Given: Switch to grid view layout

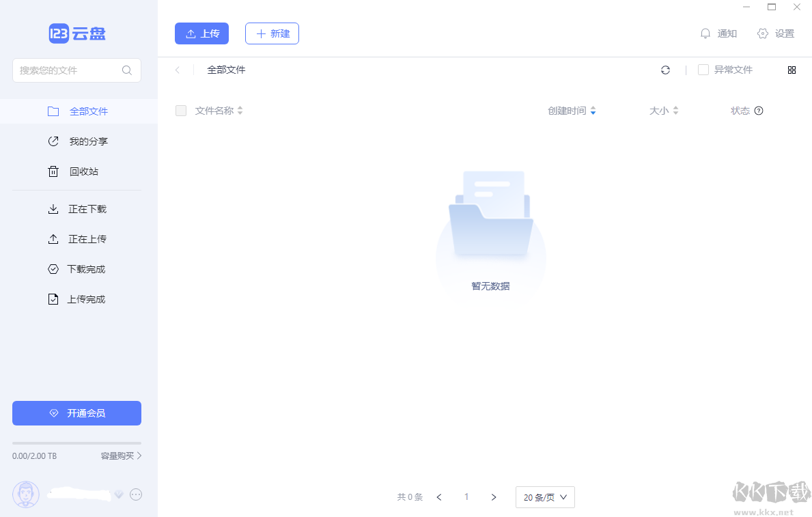Looking at the screenshot, I should 792,70.
